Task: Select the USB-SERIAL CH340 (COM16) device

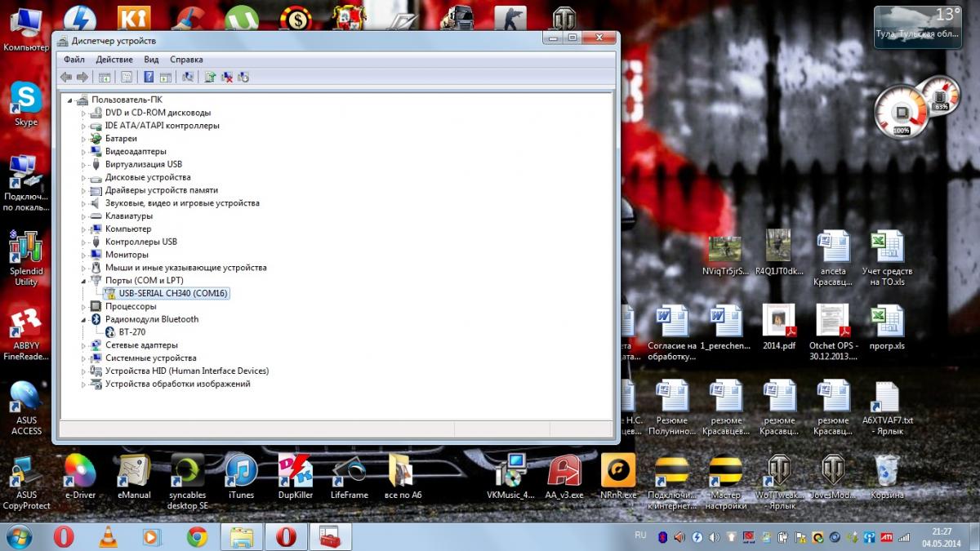Action: 165,293
